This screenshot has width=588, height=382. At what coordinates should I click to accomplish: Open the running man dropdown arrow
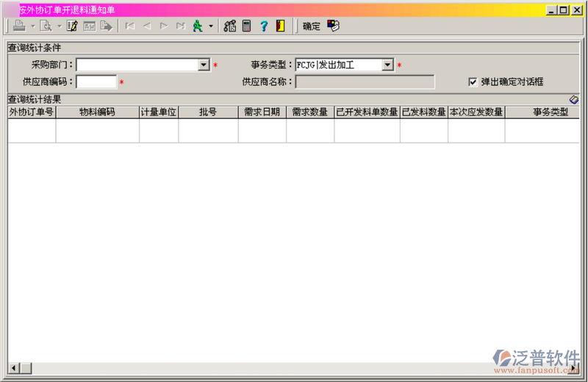click(x=211, y=26)
